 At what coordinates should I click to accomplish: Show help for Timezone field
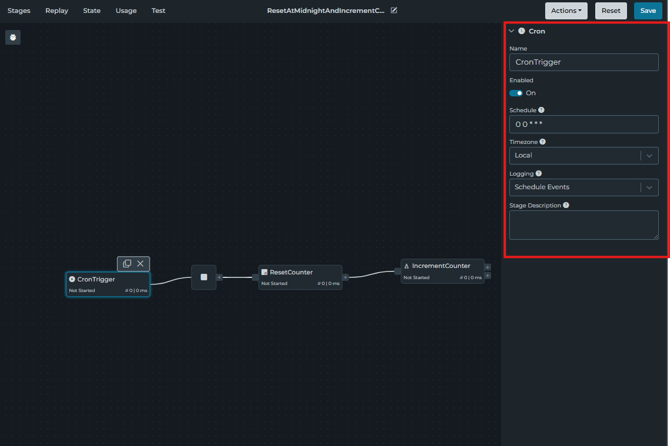coord(543,141)
